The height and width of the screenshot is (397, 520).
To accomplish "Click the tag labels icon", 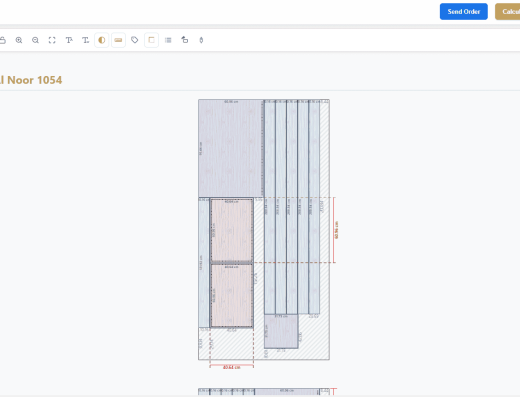I will (x=135, y=40).
